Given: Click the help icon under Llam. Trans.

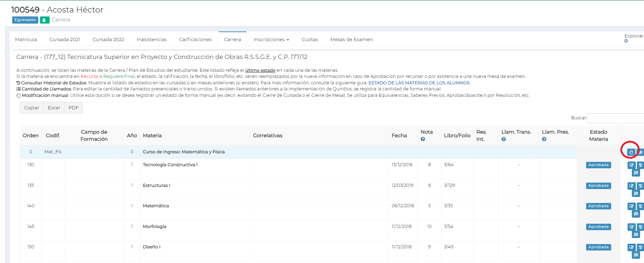Looking at the screenshot, I should pyautogui.click(x=504, y=139).
